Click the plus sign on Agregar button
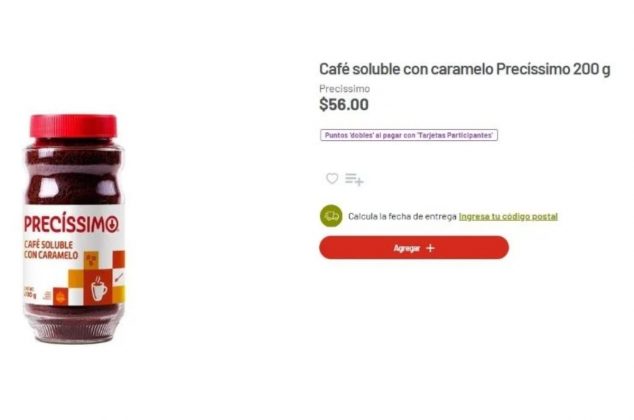The image size is (634, 420). (x=430, y=248)
